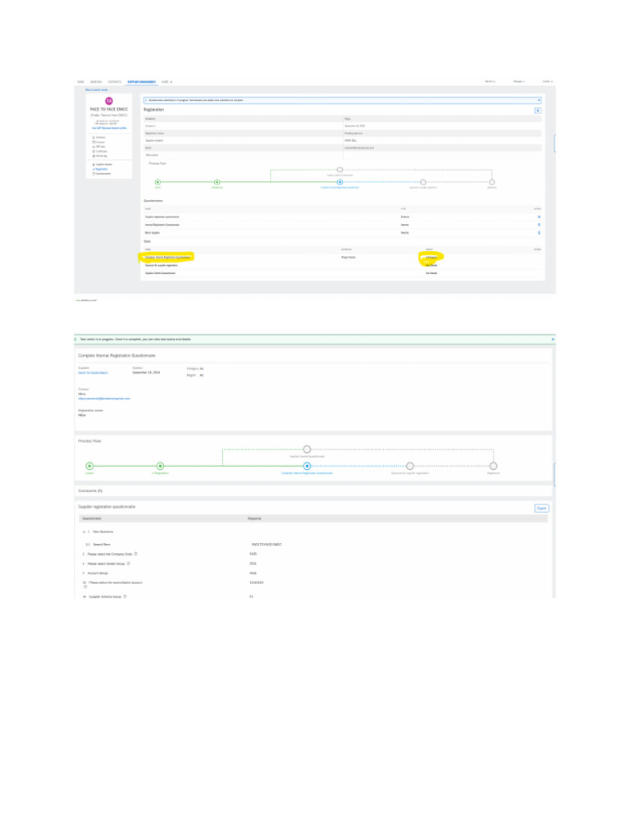The width and height of the screenshot is (630, 840).
Task: Switch to the Supplier Management tab
Action: point(142,82)
